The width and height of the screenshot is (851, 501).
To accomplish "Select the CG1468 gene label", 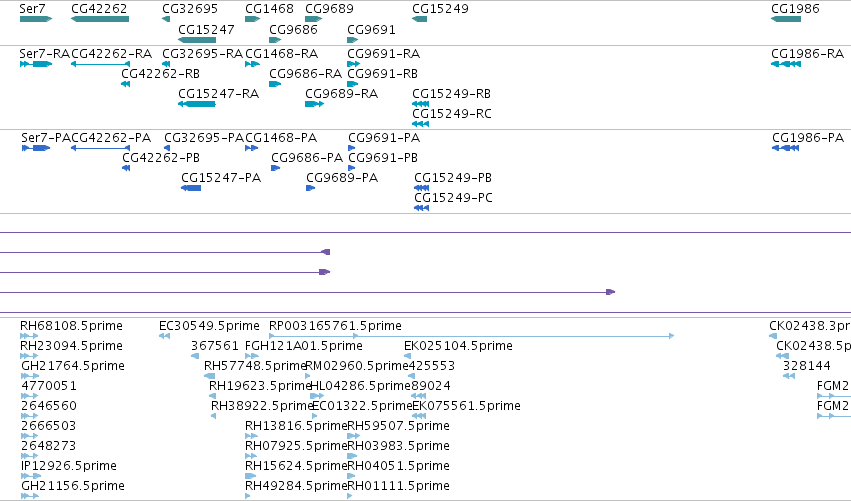I will (x=269, y=9).
